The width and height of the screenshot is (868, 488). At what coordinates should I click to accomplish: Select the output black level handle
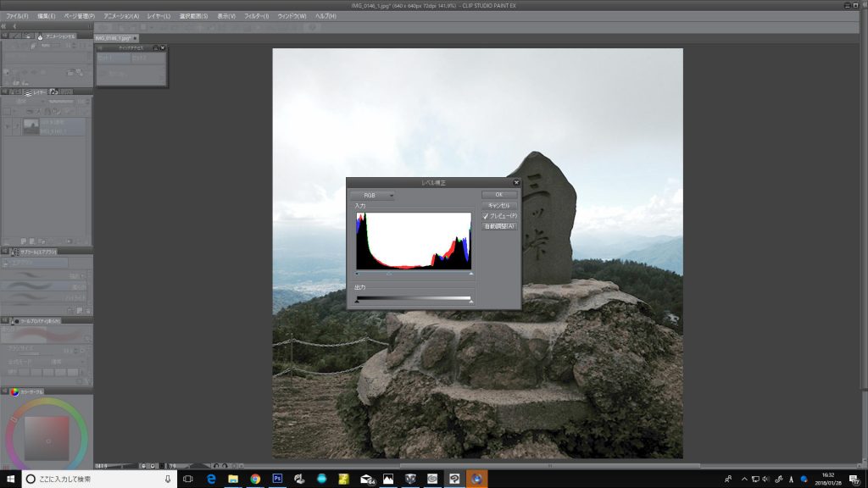(357, 302)
